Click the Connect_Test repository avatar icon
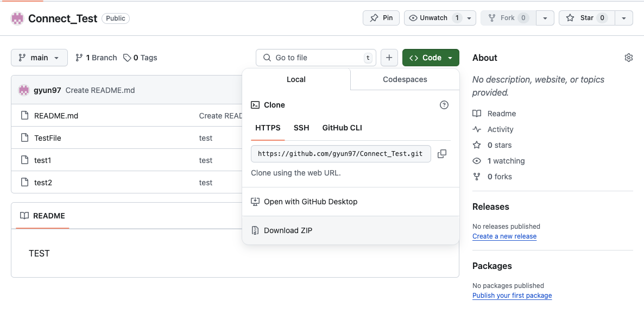This screenshot has height=313, width=644. pyautogui.click(x=17, y=18)
